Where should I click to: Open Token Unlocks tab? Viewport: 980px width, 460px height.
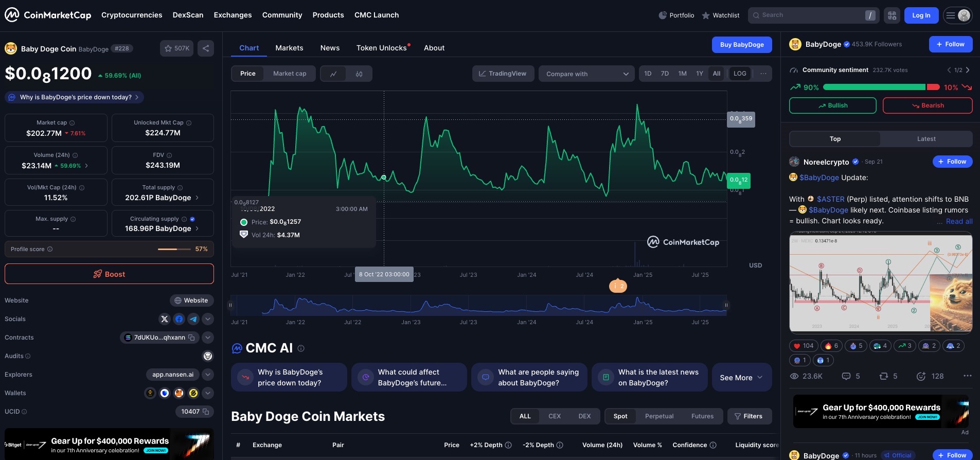tap(382, 48)
